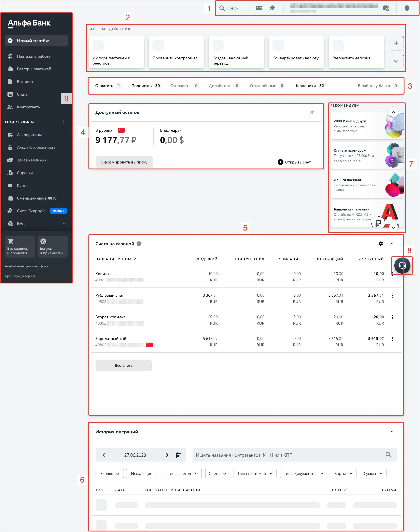Select Конвертировать валюту quick action
This screenshot has height=532, width=420.
[x=296, y=52]
